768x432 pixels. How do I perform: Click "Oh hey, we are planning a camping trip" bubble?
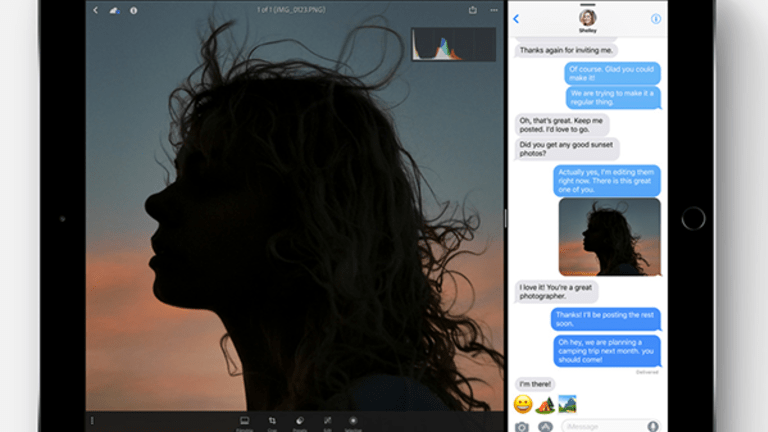pos(607,351)
